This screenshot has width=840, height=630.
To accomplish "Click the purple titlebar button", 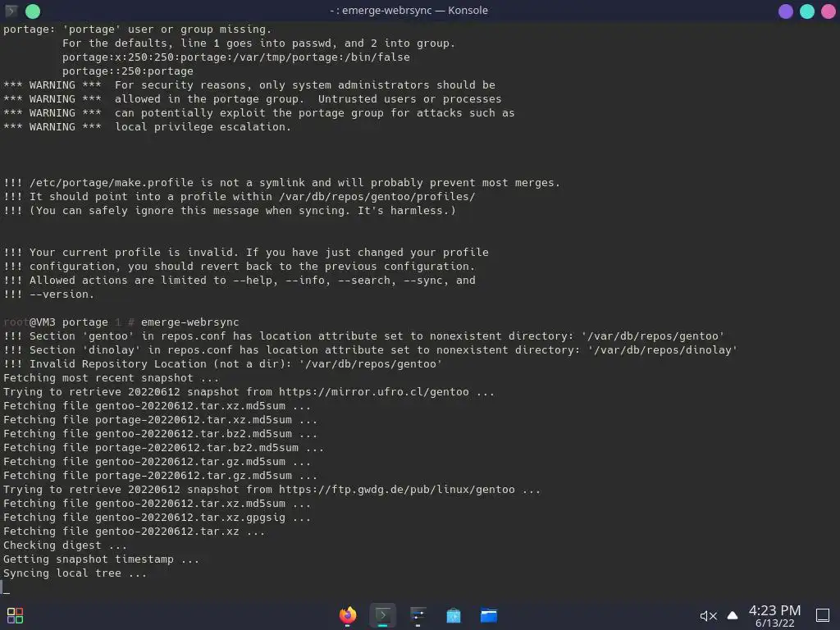I will click(x=785, y=11).
